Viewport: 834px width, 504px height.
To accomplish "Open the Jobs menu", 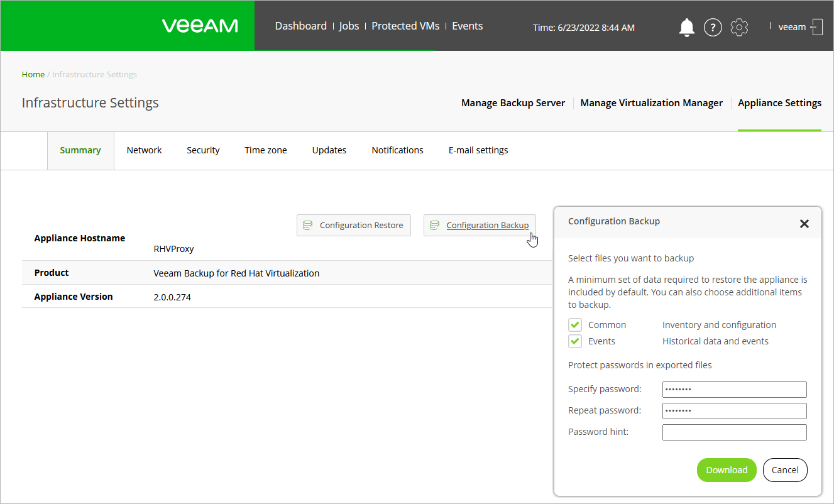I will point(349,26).
